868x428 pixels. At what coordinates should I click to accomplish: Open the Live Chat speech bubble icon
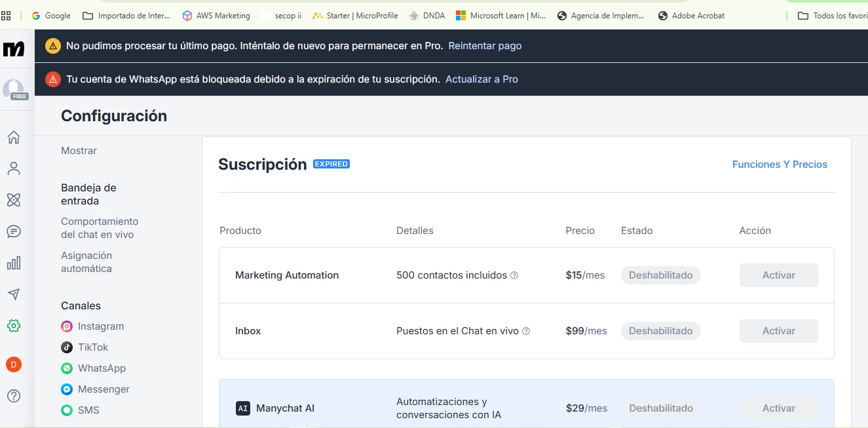[x=14, y=231]
